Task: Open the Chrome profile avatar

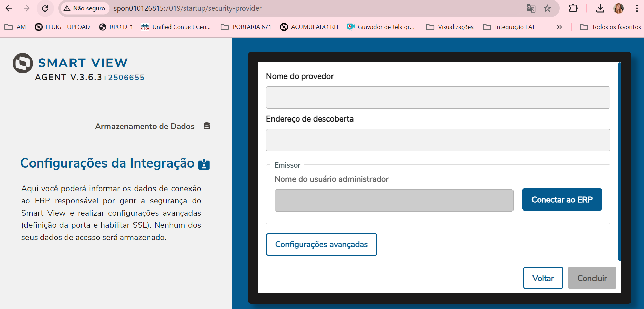Action: [619, 8]
